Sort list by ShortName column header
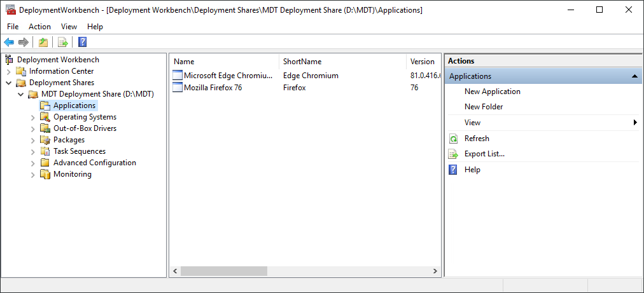This screenshot has height=293, width=644. pos(343,62)
